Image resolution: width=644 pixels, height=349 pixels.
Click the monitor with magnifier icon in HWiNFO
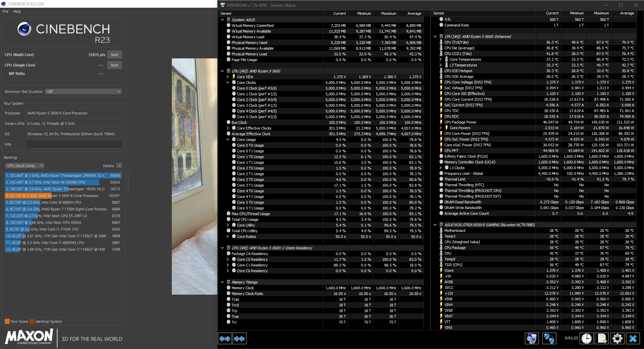[x=532, y=338]
